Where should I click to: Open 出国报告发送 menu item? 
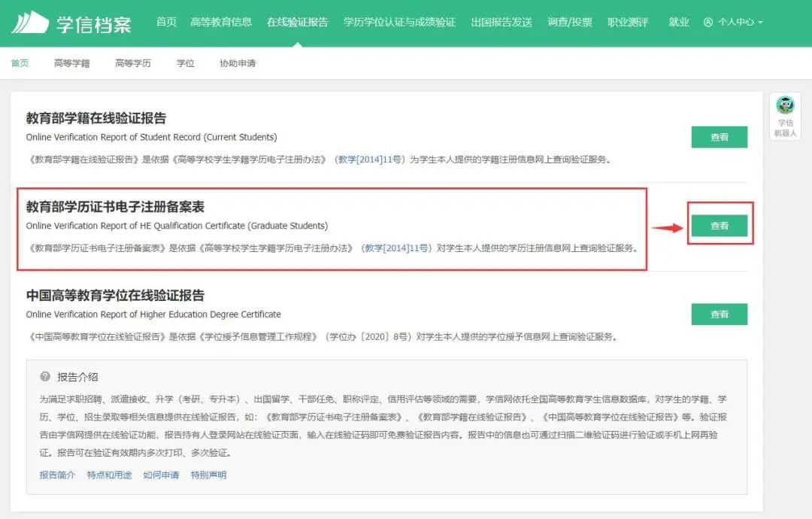pos(501,23)
